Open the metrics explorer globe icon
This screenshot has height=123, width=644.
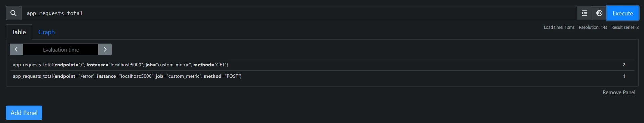599,13
